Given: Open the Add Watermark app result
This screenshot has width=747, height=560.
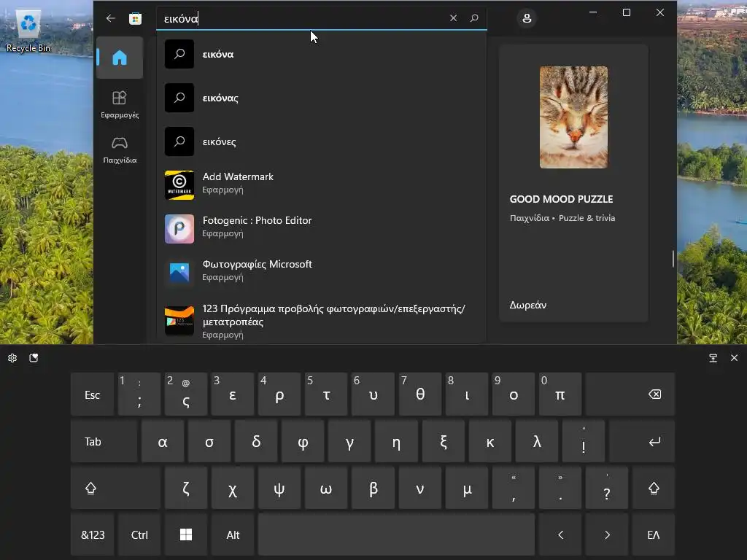Looking at the screenshot, I should [321, 185].
